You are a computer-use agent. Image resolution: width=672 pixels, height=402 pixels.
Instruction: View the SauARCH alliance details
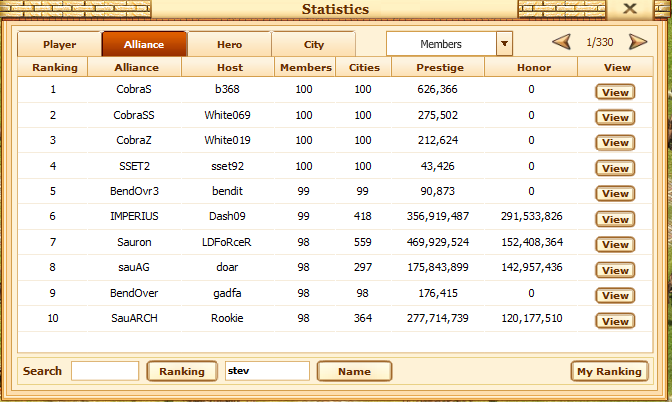(x=615, y=321)
